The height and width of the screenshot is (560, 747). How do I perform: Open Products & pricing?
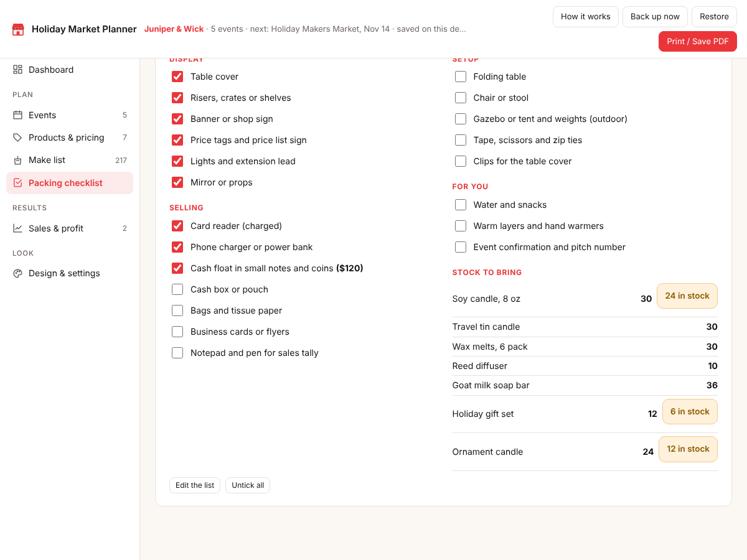[x=70, y=138]
